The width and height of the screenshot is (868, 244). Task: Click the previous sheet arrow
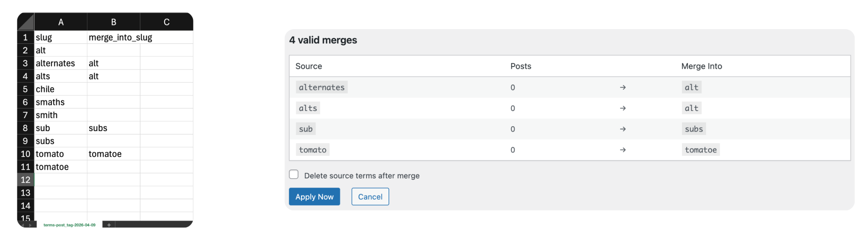(x=23, y=225)
